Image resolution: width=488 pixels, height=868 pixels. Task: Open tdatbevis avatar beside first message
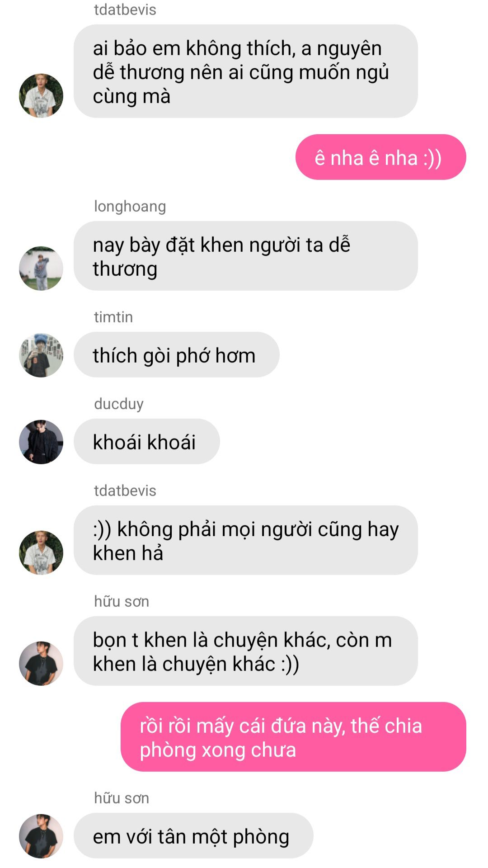(x=41, y=95)
